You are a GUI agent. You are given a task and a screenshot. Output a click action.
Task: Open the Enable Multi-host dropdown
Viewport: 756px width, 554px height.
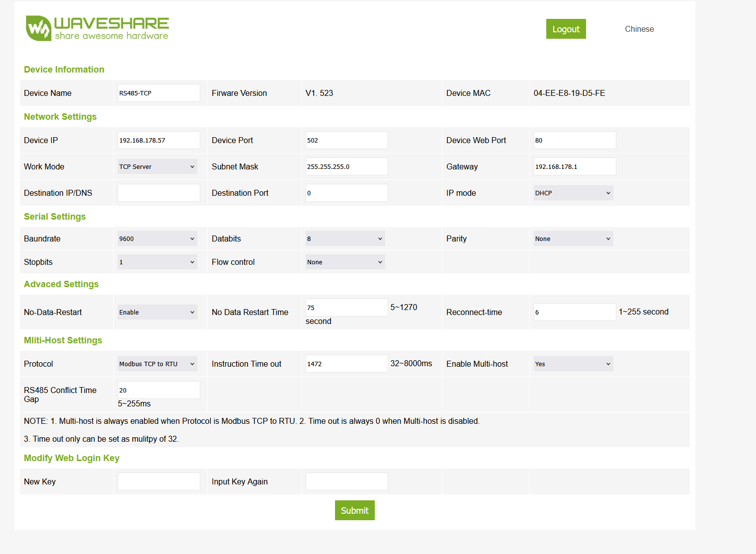click(x=574, y=364)
